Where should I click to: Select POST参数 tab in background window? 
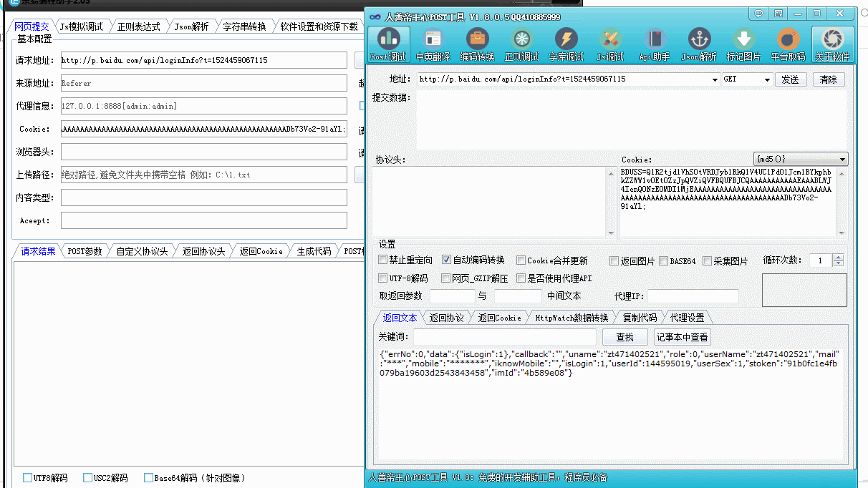click(85, 251)
